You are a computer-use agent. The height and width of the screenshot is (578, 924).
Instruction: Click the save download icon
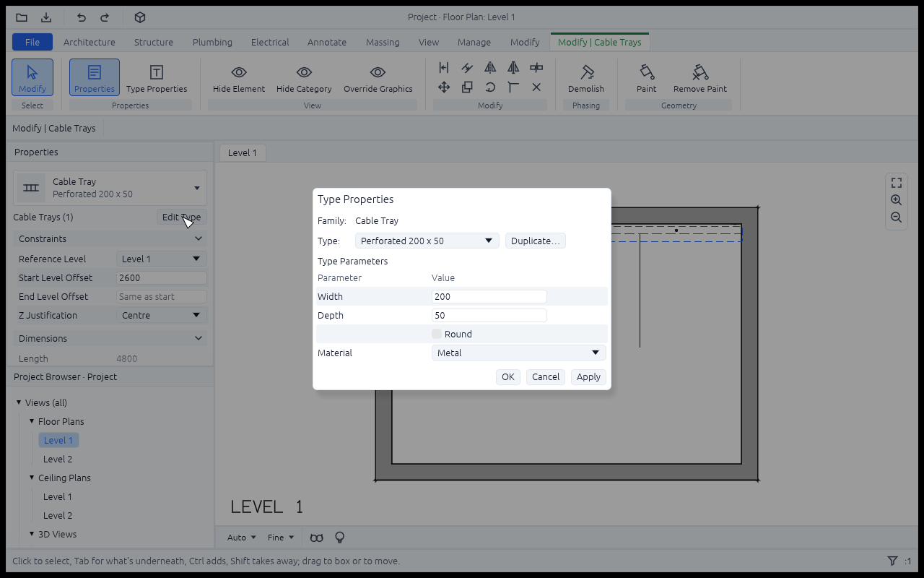[x=46, y=17]
